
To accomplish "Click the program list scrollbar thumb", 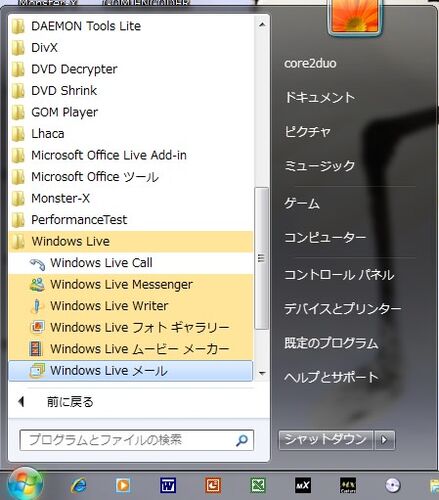I will coord(261,258).
